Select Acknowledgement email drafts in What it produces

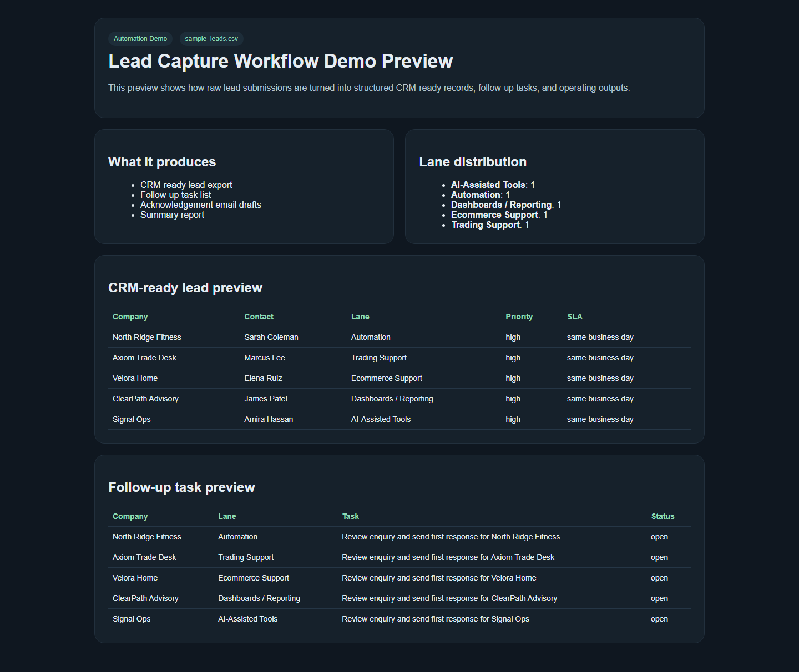201,205
